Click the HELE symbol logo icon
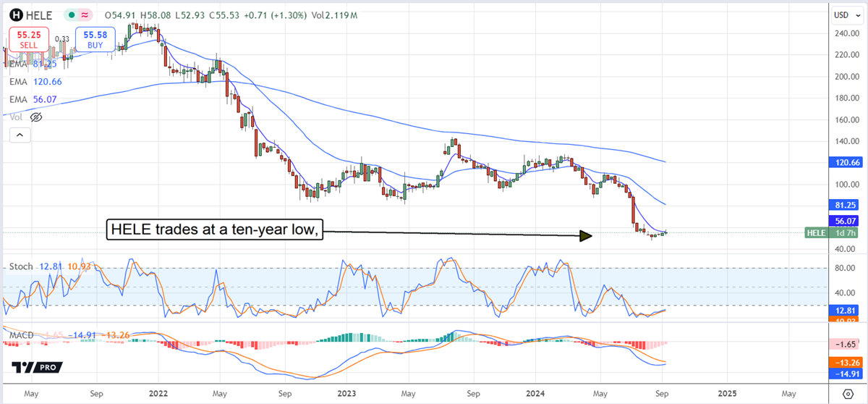868x404 pixels. pyautogui.click(x=14, y=14)
